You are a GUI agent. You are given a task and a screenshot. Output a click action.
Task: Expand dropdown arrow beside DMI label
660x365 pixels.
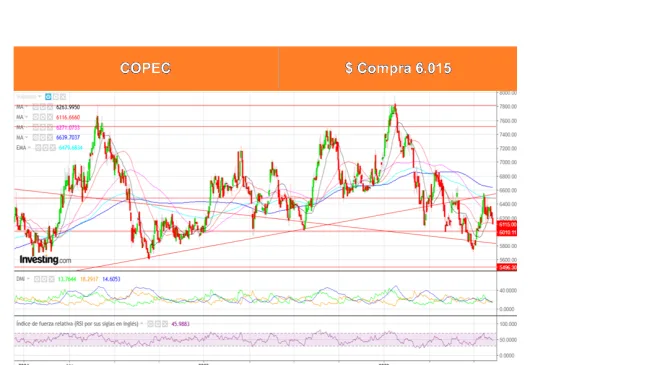28,279
